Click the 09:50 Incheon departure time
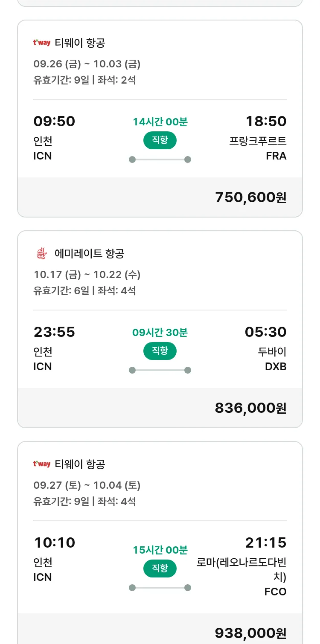The image size is (320, 644). click(54, 122)
